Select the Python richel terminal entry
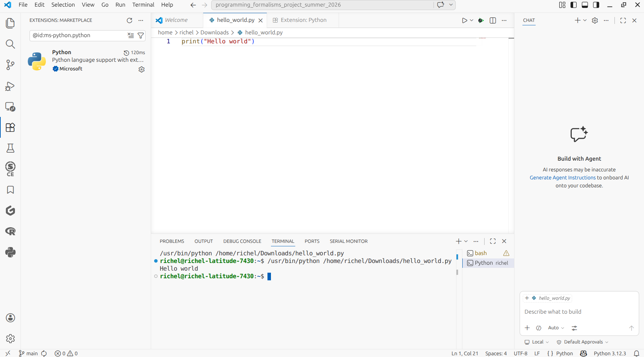Screen dimensions: 644x357 [488, 263]
